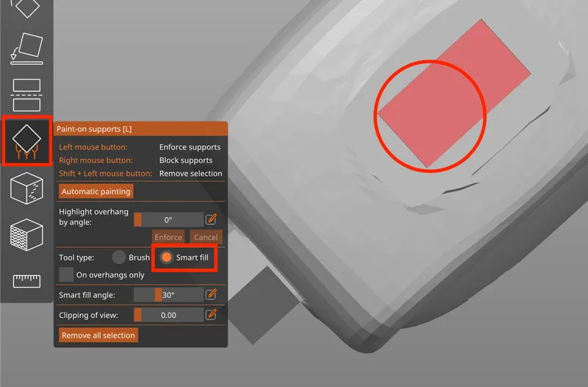Click 'Right mouse button:' label
The height and width of the screenshot is (387, 588).
(x=96, y=160)
